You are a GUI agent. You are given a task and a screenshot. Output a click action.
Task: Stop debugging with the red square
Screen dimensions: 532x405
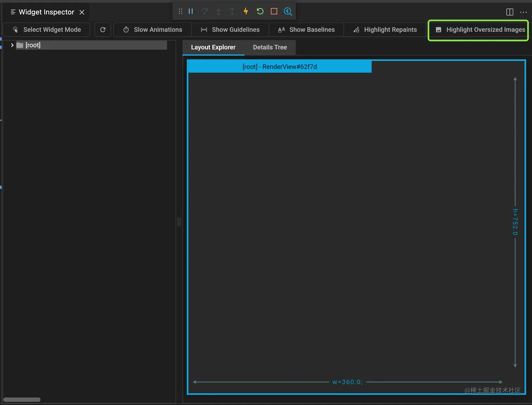tap(274, 11)
